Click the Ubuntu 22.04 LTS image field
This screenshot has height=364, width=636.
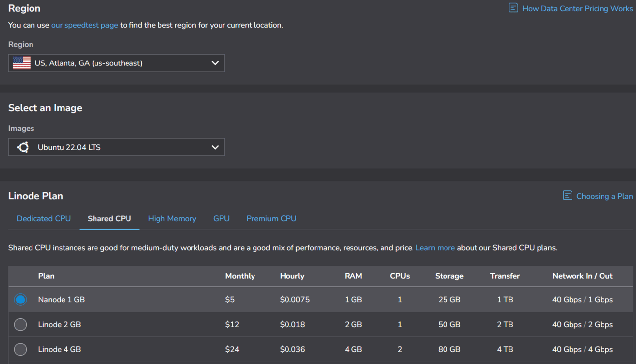point(116,147)
